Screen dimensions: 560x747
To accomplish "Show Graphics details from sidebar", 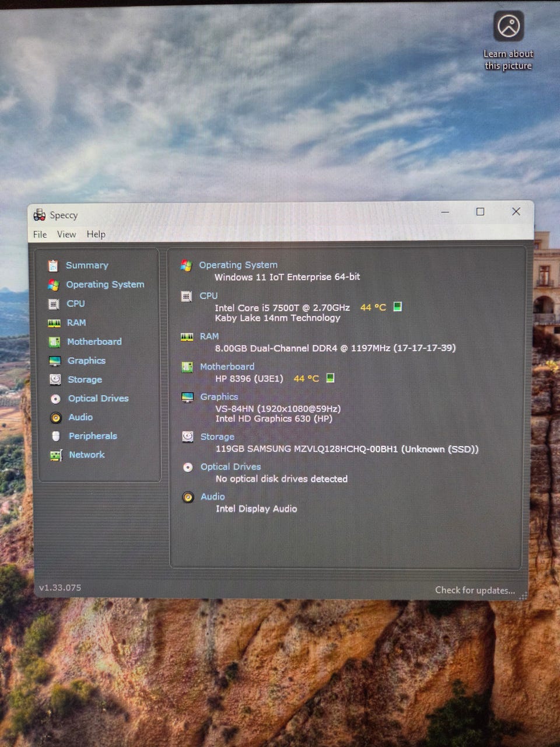I will point(86,361).
